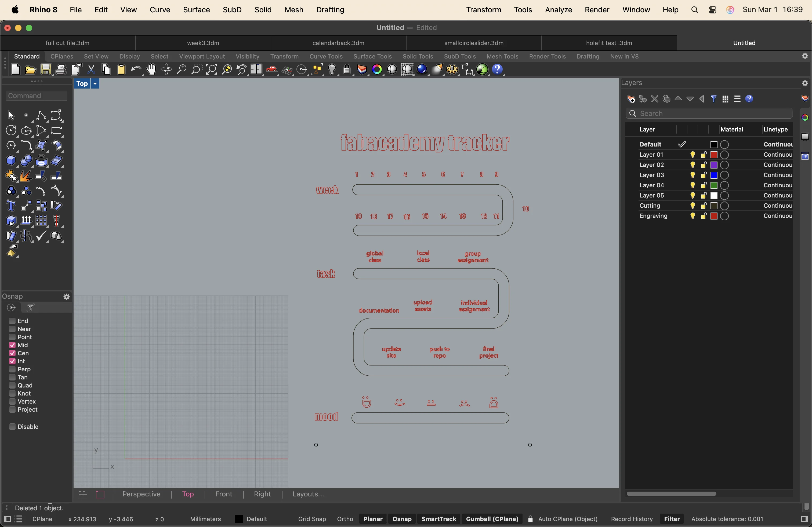Click the Engraving layer red color swatch
Screen dimensions: 812x527
tap(714, 216)
